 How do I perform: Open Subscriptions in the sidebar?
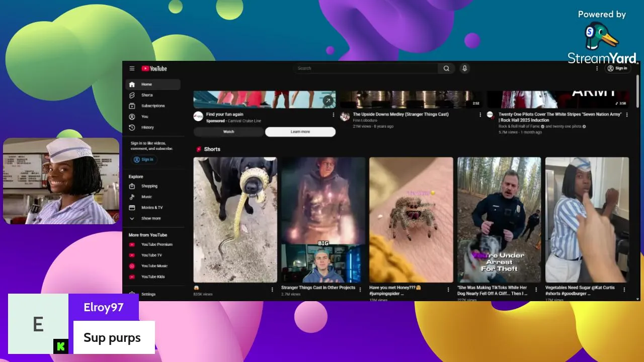153,106
